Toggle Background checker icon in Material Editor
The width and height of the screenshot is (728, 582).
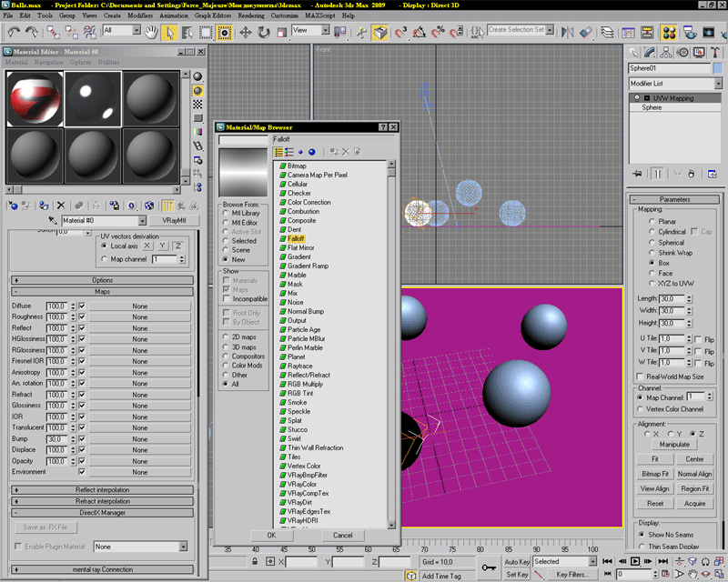pos(197,104)
